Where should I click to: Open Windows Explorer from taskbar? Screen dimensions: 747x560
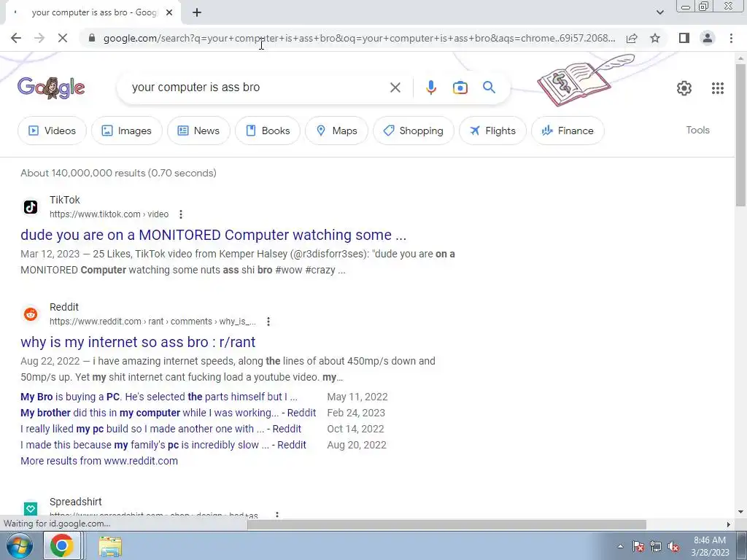[x=110, y=547]
